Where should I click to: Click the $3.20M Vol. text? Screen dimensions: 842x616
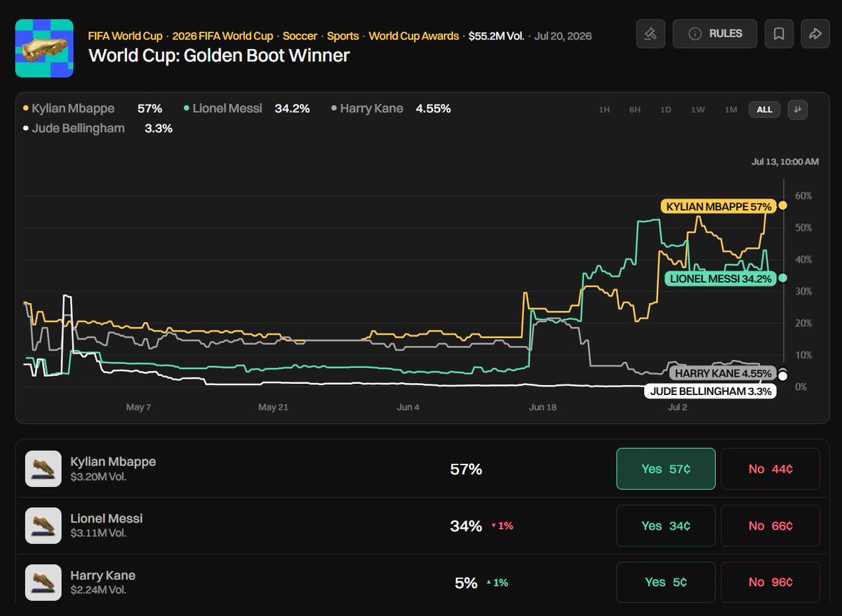pos(98,476)
